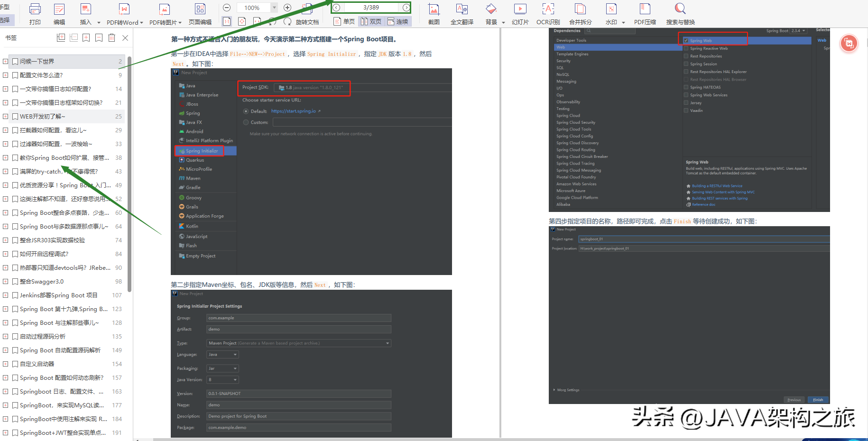
Task: Open the zoom percentage dropdown
Action: pyautogui.click(x=274, y=8)
